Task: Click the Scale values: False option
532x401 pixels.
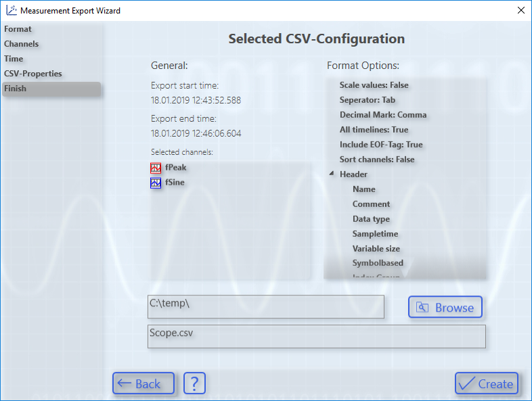Action: coord(374,85)
